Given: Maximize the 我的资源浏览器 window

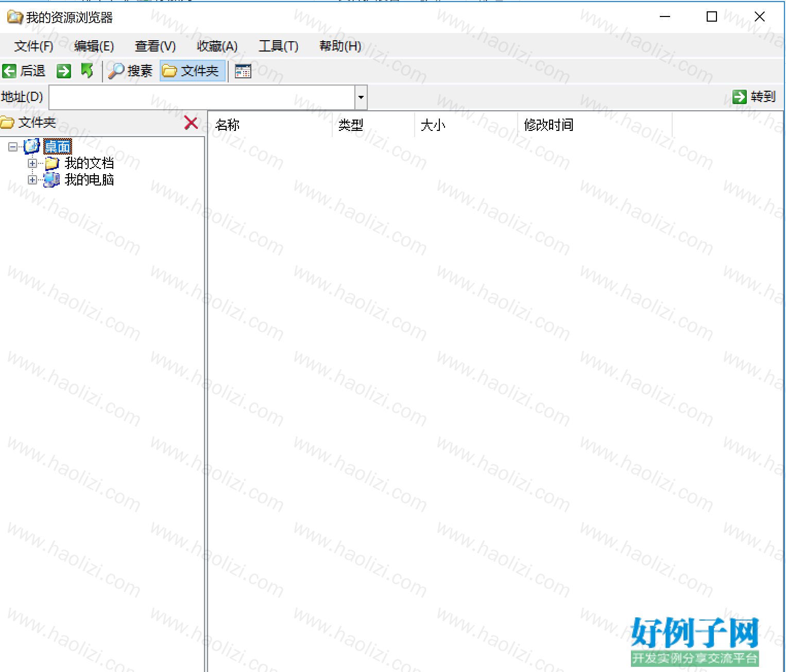Looking at the screenshot, I should [x=712, y=17].
